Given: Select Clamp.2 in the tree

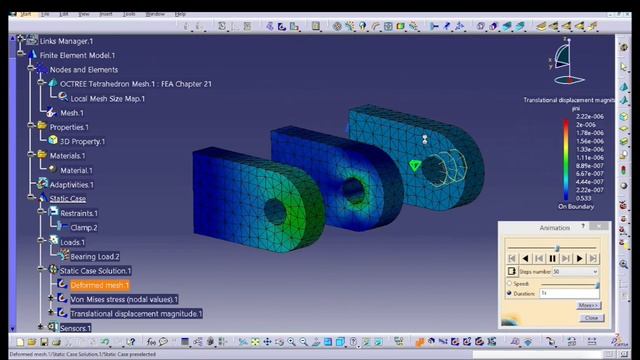Looking at the screenshot, I should click(x=84, y=228).
